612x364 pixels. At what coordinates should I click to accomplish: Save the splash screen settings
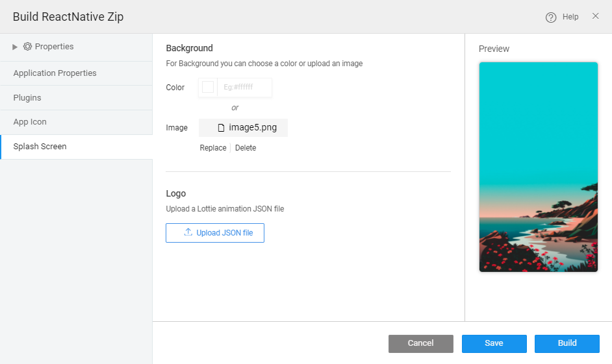click(494, 343)
